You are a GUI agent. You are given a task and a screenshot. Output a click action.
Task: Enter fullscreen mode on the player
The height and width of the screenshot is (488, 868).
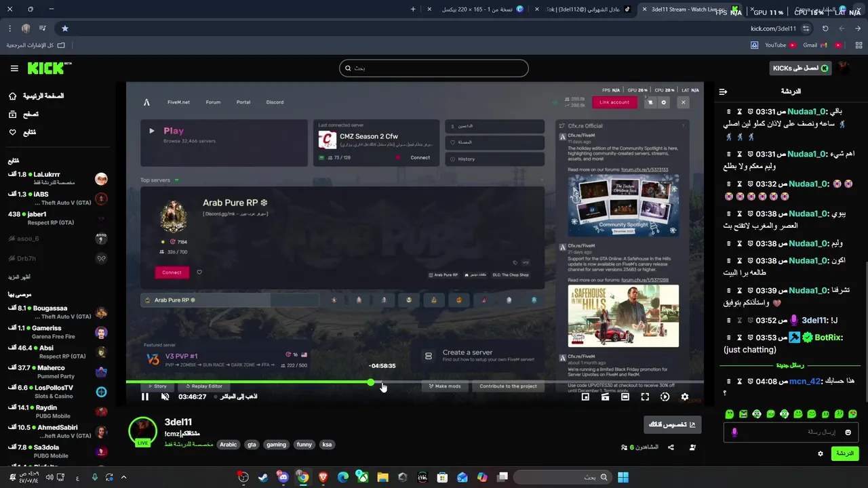pyautogui.click(x=645, y=397)
